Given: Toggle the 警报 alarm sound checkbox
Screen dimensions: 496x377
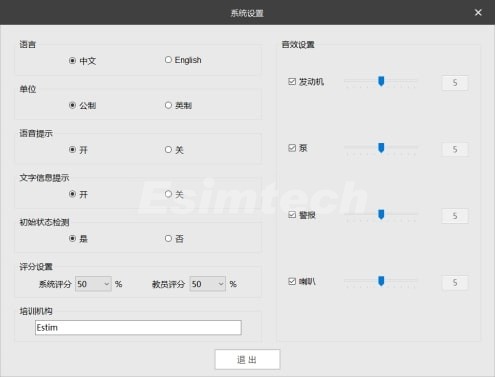Looking at the screenshot, I should click(292, 215).
